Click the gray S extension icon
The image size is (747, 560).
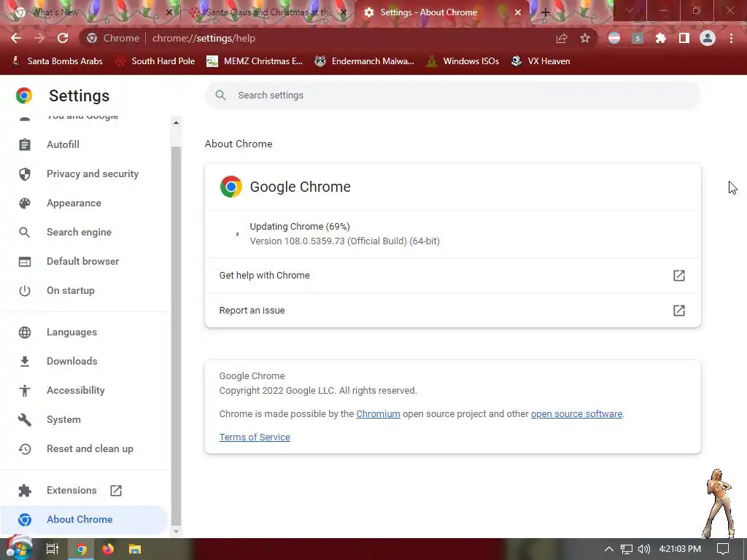point(638,38)
